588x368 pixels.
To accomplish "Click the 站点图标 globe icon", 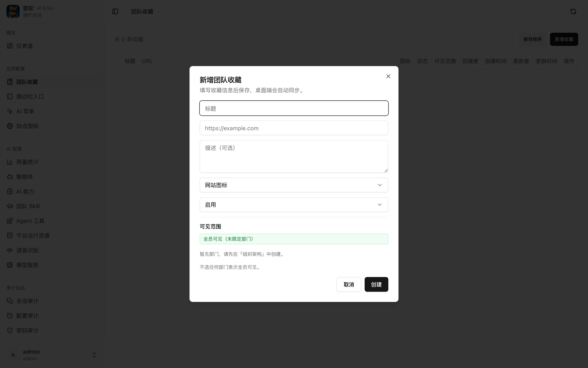I will click(10, 126).
